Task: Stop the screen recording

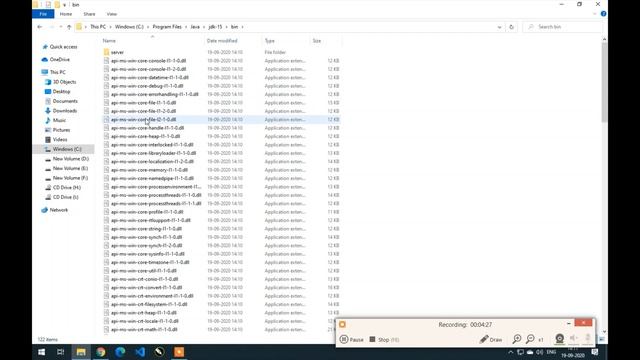Action: (x=384, y=340)
